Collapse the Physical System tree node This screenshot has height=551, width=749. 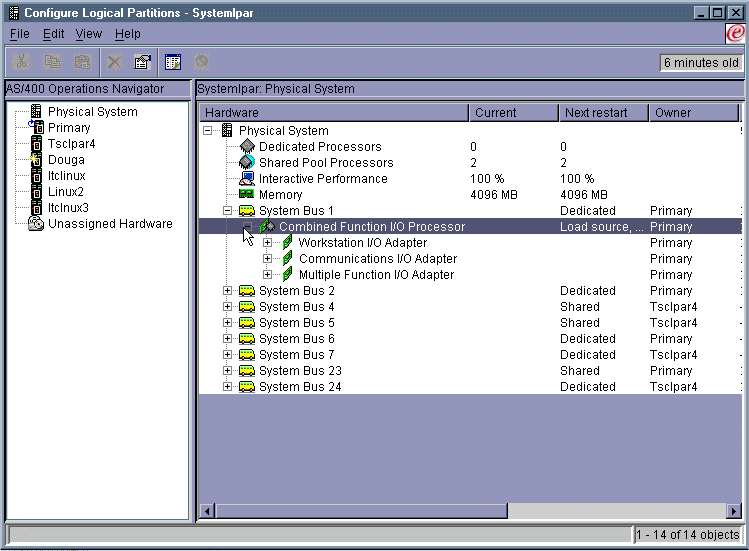tap(207, 130)
